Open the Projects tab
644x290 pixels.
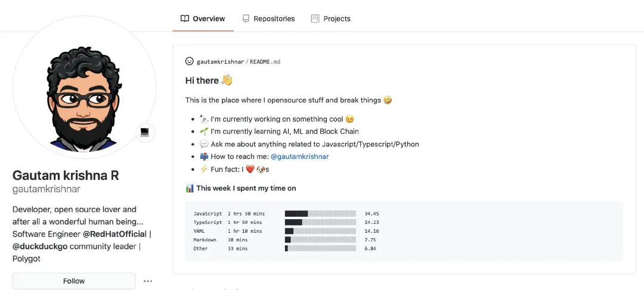331,18
